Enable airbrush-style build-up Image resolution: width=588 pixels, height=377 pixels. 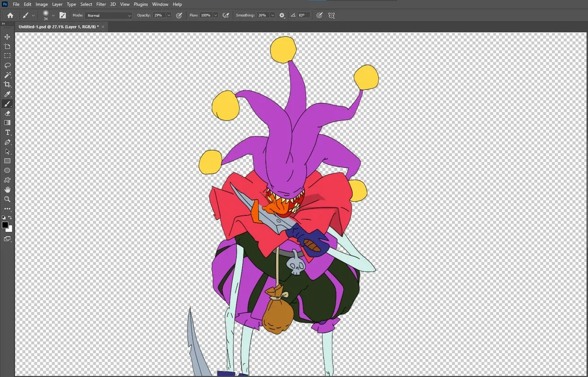click(x=226, y=15)
